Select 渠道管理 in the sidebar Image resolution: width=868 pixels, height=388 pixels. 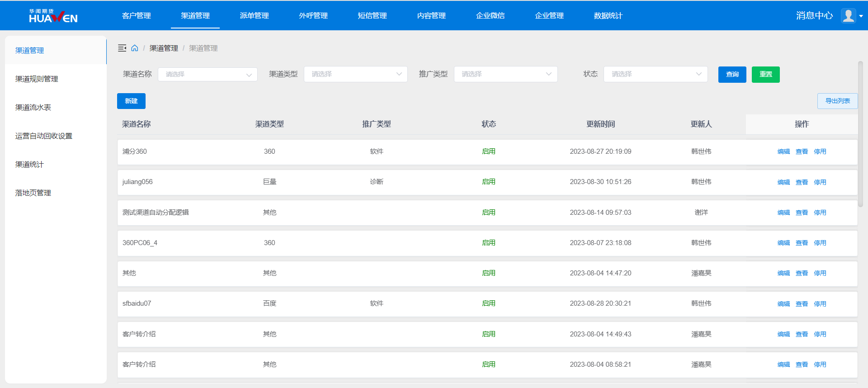point(56,50)
